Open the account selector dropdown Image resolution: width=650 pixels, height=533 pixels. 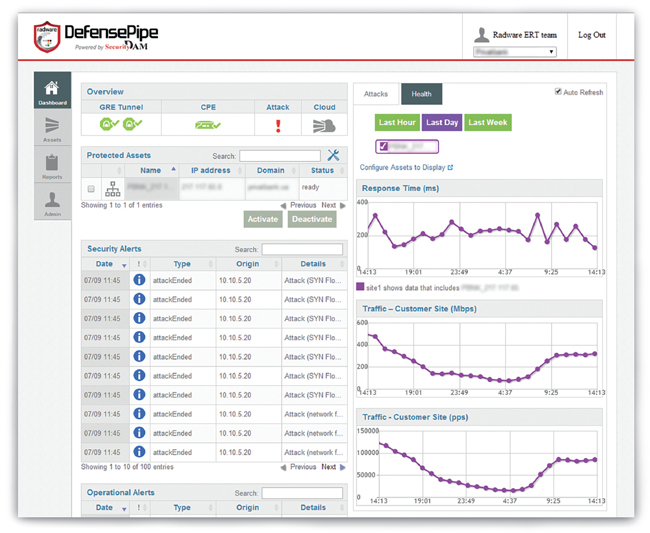pos(515,52)
